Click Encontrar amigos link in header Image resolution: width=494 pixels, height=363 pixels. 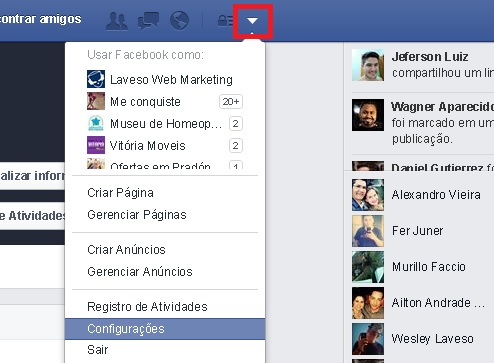pyautogui.click(x=40, y=19)
